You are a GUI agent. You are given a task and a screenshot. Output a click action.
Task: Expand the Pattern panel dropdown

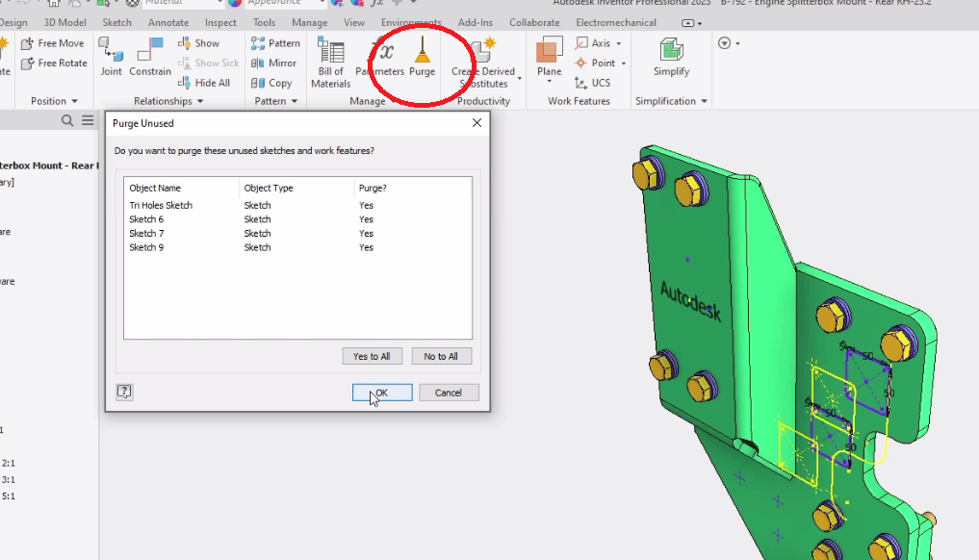294,101
